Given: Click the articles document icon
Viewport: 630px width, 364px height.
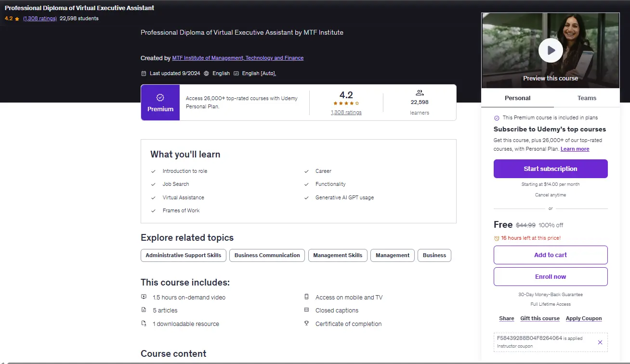Looking at the screenshot, I should pos(144,310).
